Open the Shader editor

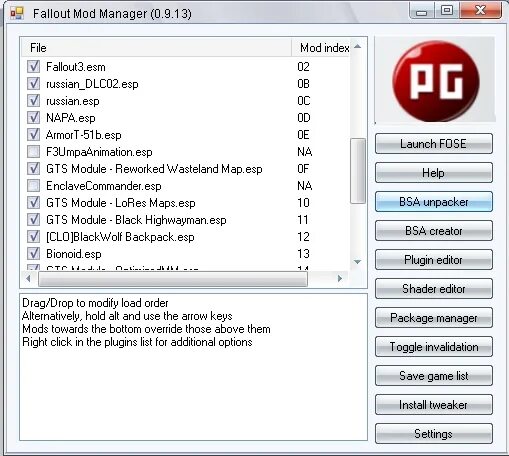pos(434,289)
